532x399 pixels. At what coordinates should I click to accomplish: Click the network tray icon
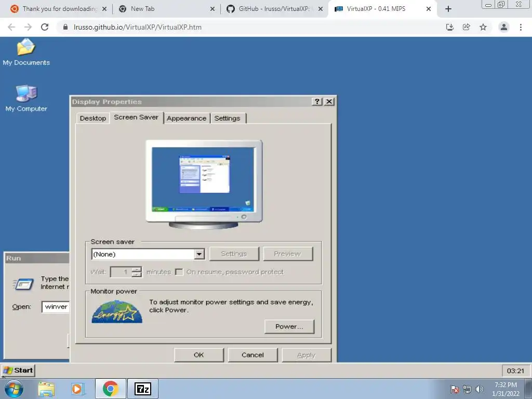point(467,389)
